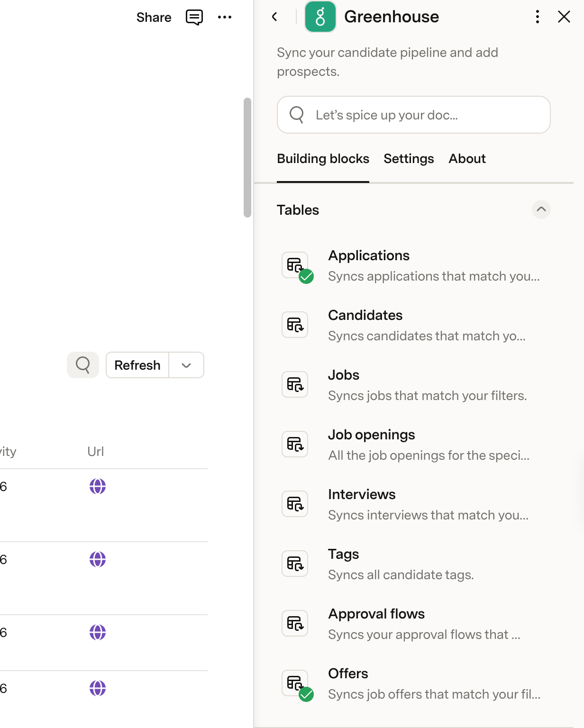Open the globe URL link in third row
The width and height of the screenshot is (584, 728).
(x=98, y=632)
